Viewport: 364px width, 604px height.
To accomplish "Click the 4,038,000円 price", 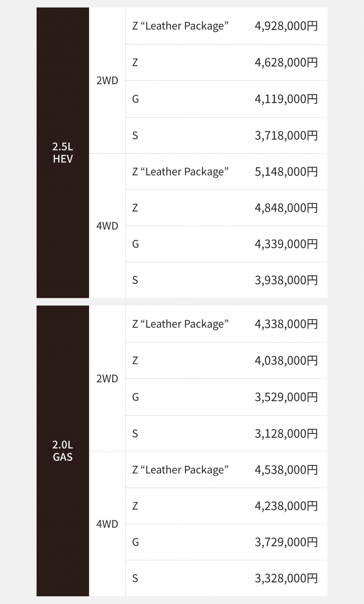I will [286, 361].
